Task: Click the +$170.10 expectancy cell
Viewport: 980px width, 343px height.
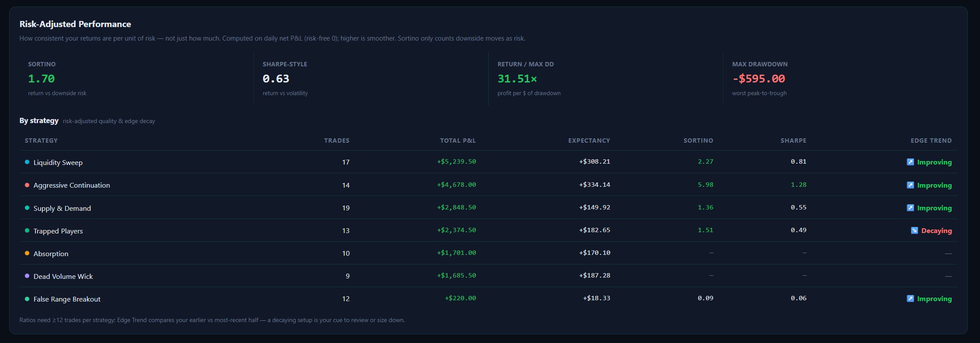Action: 595,253
